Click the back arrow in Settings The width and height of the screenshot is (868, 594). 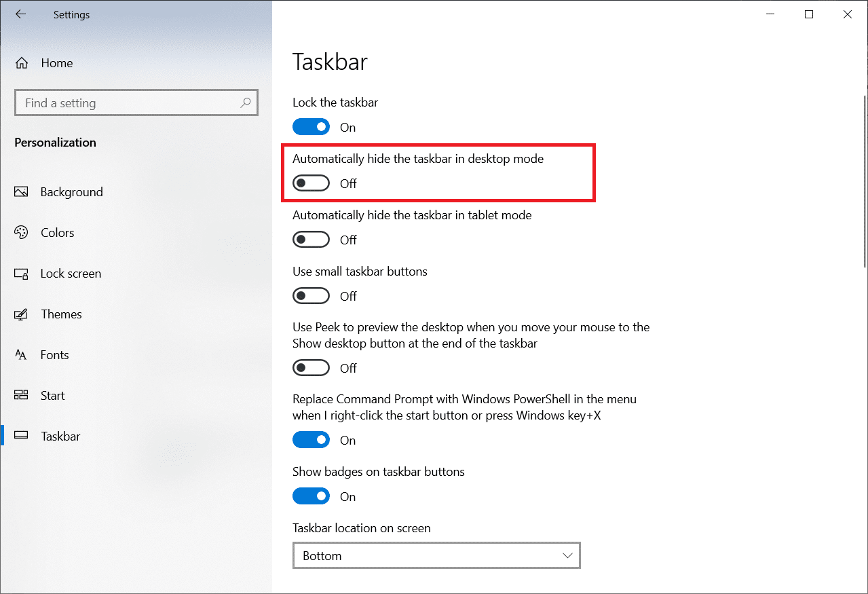click(x=20, y=14)
